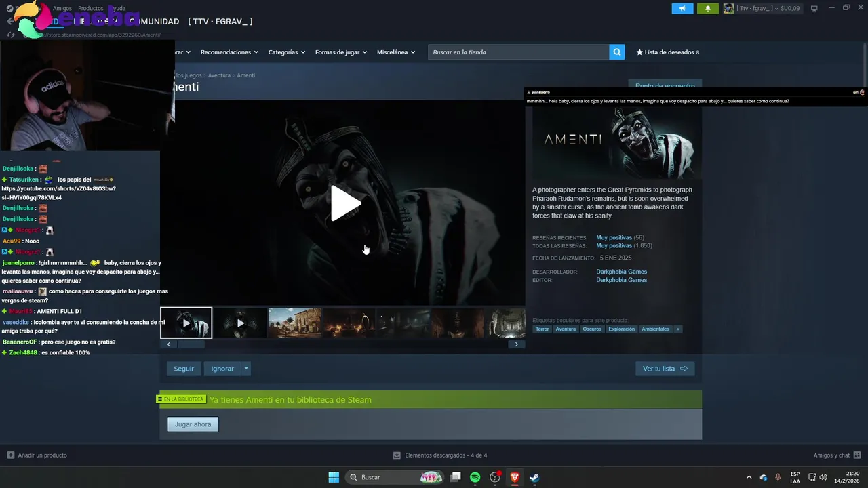This screenshot has width=868, height=488.
Task: Click the volume speaker tray icon
Action: [823, 477]
